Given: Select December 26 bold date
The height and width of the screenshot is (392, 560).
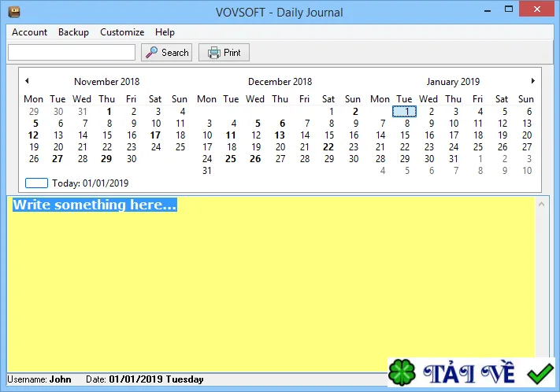Looking at the screenshot, I should tap(255, 159).
